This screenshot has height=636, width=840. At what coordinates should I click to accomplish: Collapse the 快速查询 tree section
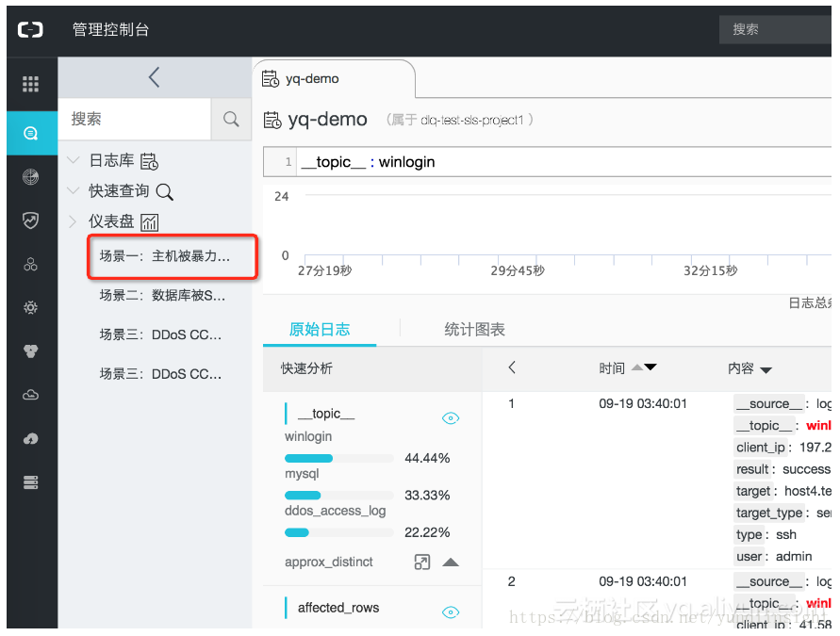74,190
